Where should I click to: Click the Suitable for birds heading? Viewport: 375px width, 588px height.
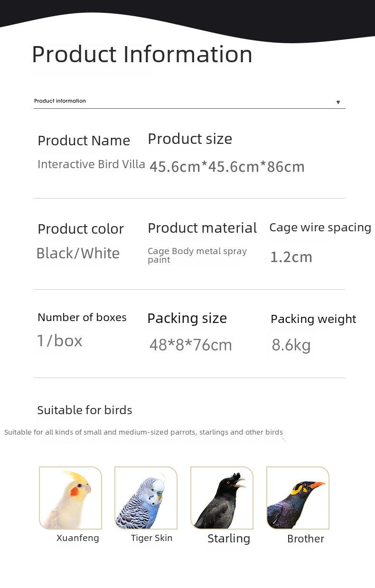84,410
